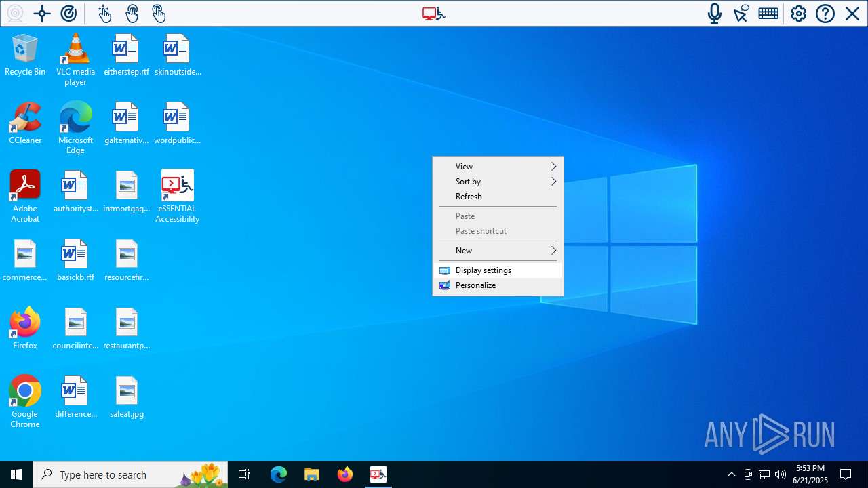Select the intmortgag image file icon
The height and width of the screenshot is (488, 868).
tap(126, 192)
